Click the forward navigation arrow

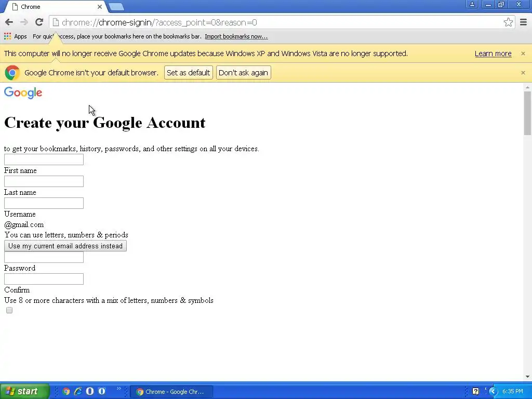24,22
